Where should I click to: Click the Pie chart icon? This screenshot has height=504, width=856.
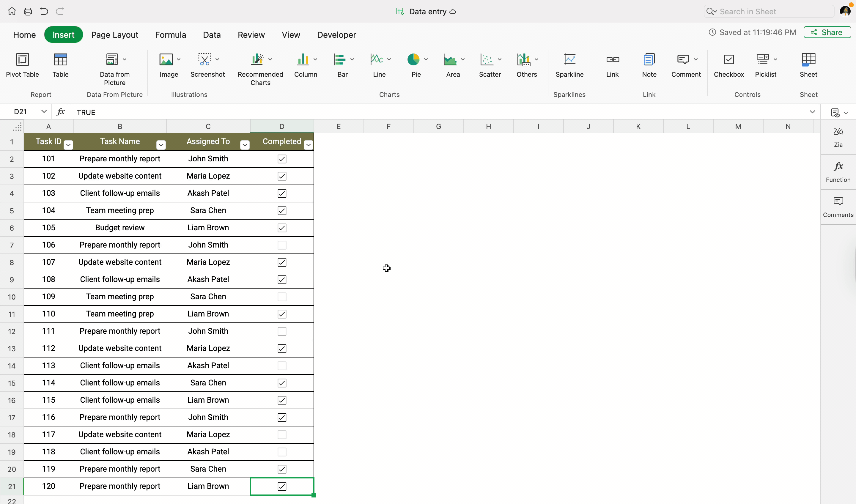tap(413, 60)
